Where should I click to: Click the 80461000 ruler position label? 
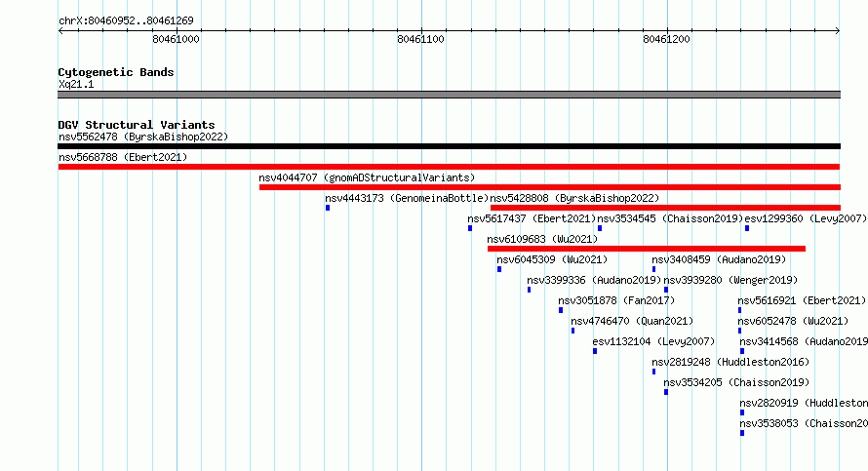pyautogui.click(x=176, y=39)
